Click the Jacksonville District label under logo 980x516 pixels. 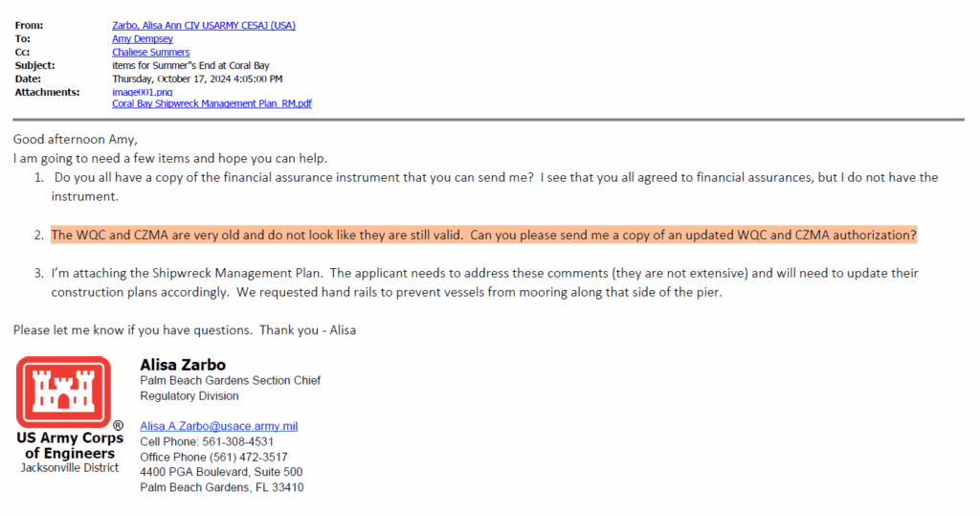pyautogui.click(x=69, y=468)
